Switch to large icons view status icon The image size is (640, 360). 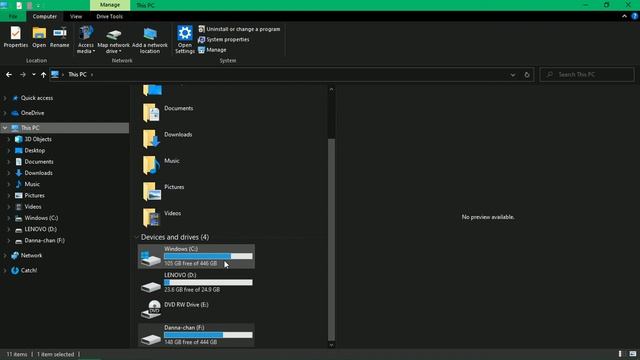pos(632,354)
